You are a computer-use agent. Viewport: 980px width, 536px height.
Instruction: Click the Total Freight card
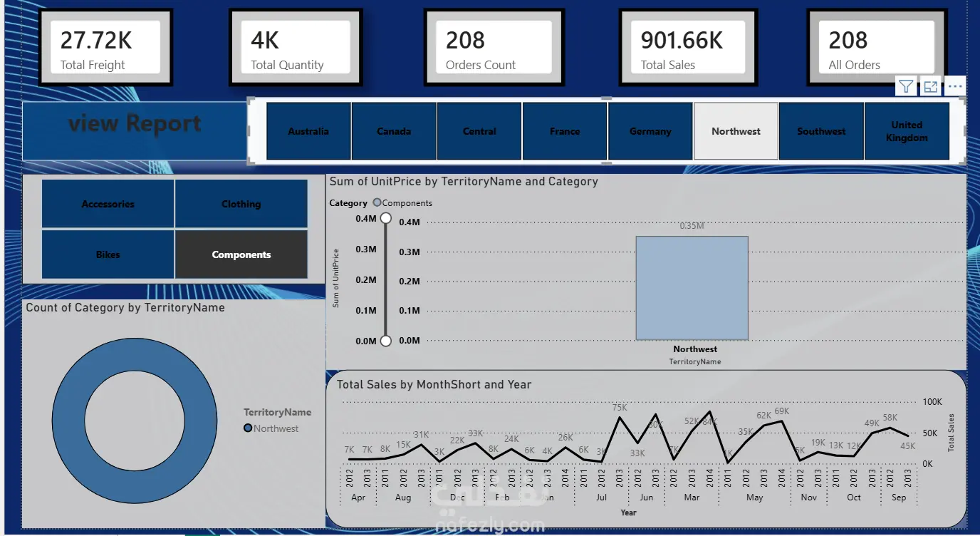pyautogui.click(x=105, y=48)
